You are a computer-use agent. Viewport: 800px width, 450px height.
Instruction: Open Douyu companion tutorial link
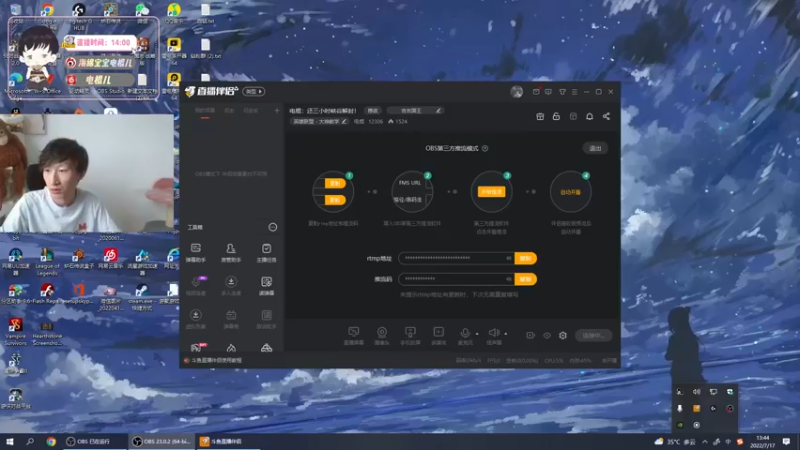point(216,360)
